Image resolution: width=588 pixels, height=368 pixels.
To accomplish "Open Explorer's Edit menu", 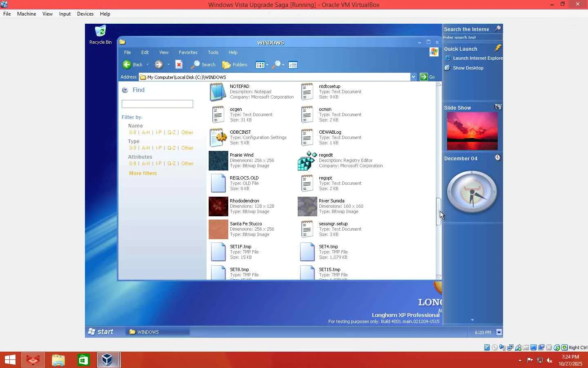I will [145, 52].
